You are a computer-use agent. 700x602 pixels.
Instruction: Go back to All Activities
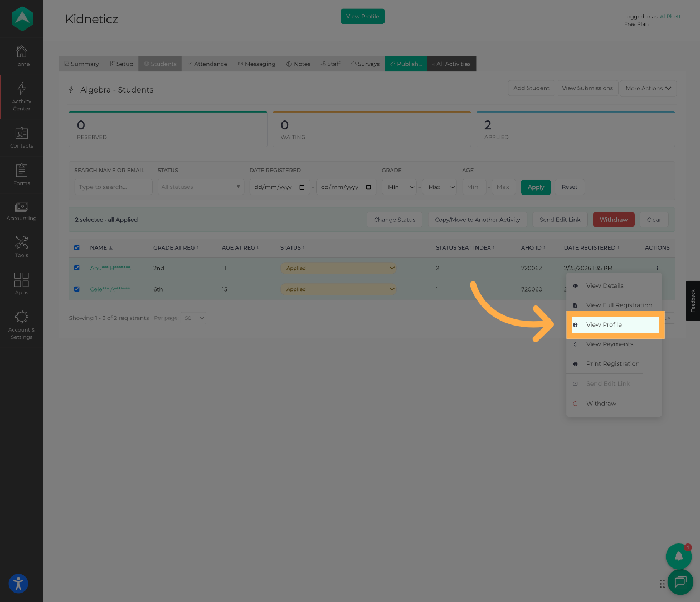[451, 64]
